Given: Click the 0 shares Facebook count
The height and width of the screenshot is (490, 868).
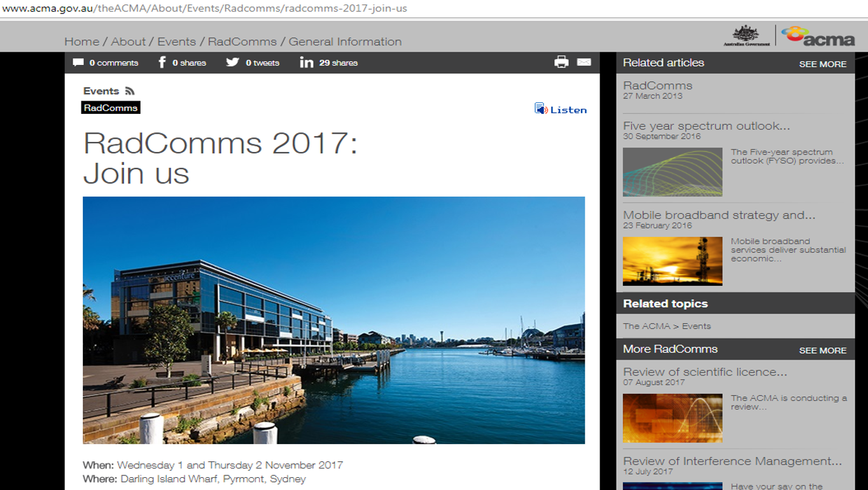Looking at the screenshot, I should (189, 63).
